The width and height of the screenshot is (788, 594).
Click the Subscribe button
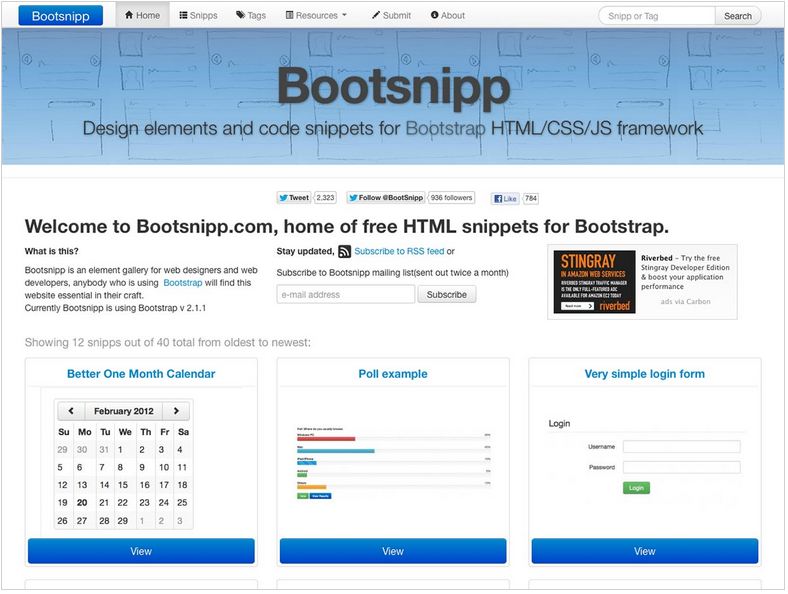pyautogui.click(x=447, y=294)
